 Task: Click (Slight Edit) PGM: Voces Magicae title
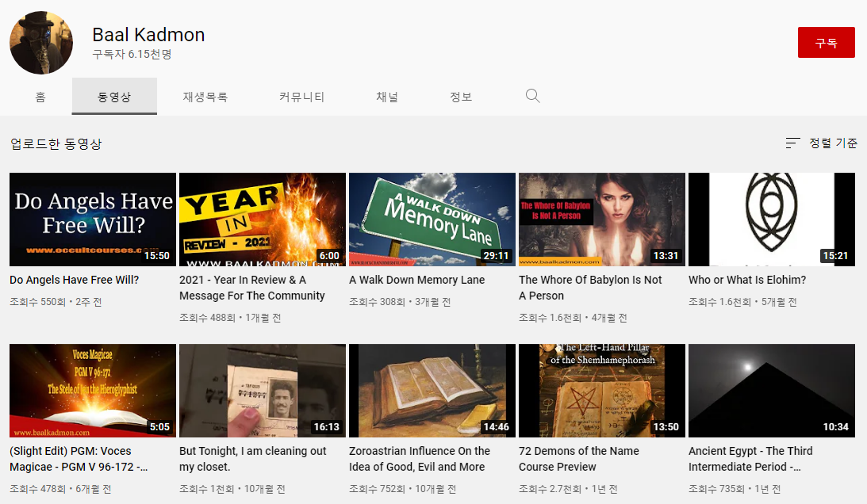79,459
